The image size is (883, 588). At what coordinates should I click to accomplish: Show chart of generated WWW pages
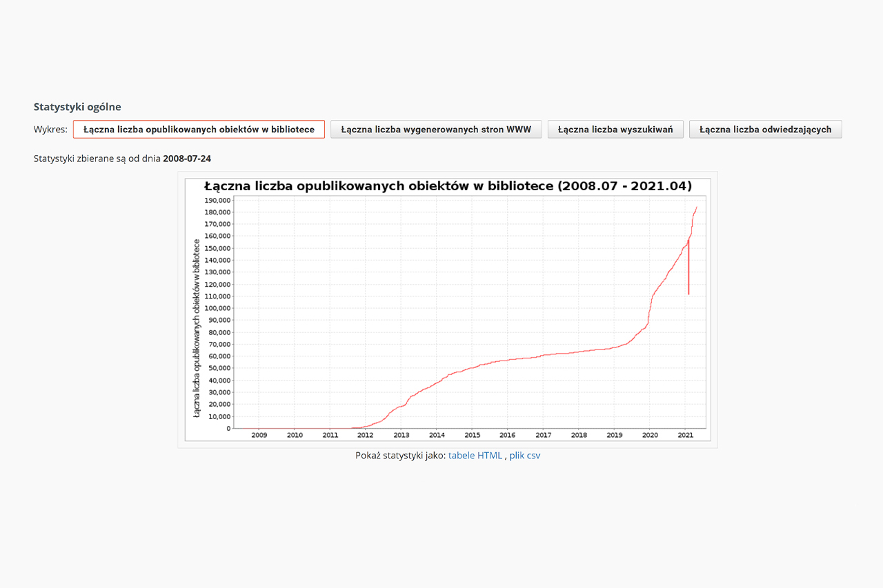click(436, 130)
